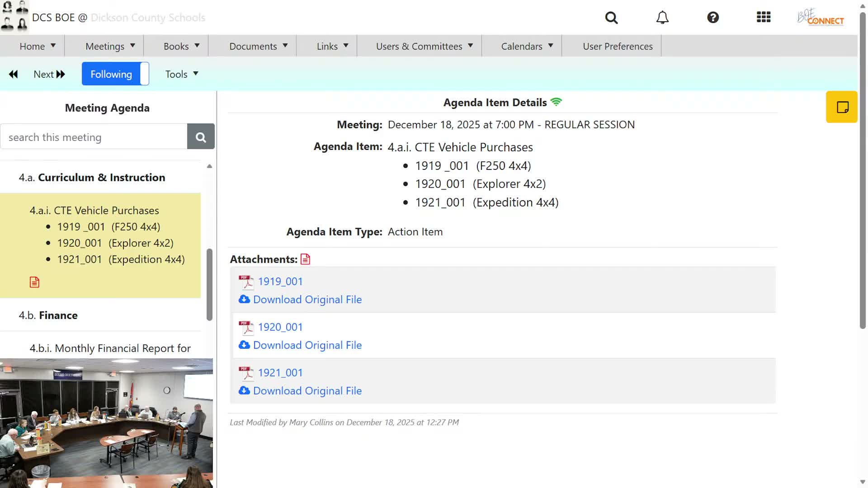Screen dimensions: 868x488
Task: Open User Preferences tab
Action: coord(618,46)
